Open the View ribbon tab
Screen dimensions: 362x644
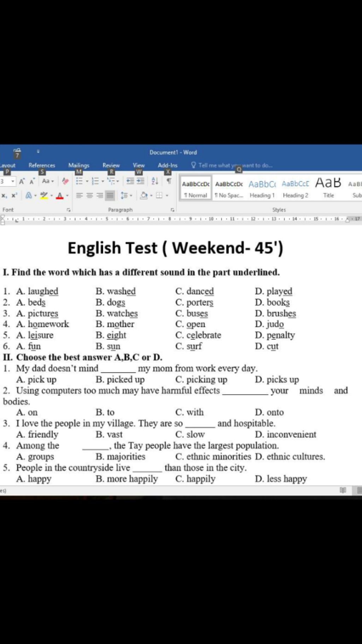[139, 165]
